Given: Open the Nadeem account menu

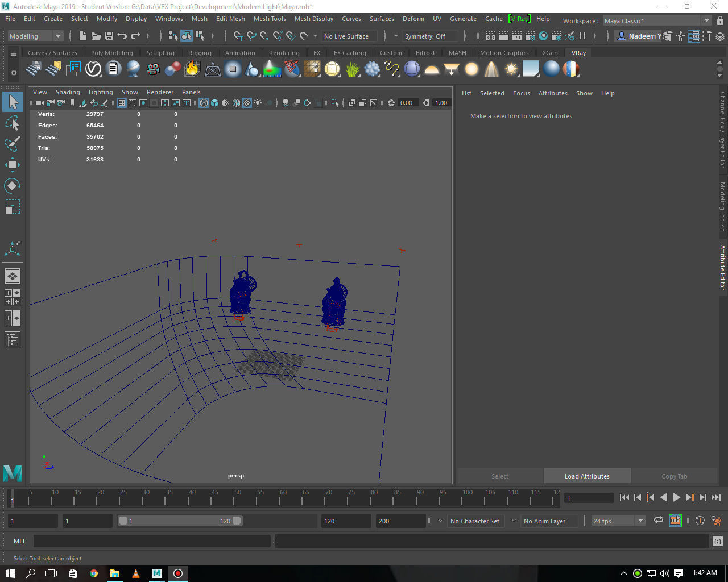Looking at the screenshot, I should pyautogui.click(x=639, y=36).
